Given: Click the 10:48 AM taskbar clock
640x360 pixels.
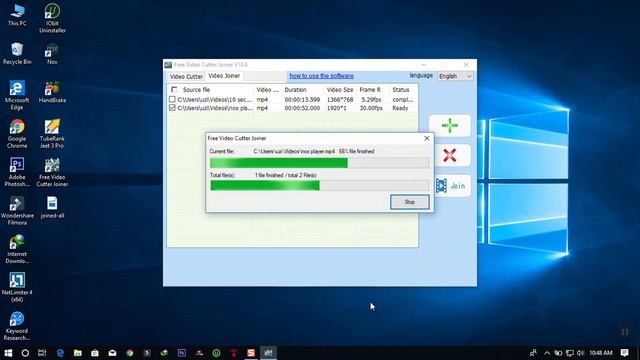Looking at the screenshot, I should (x=601, y=353).
